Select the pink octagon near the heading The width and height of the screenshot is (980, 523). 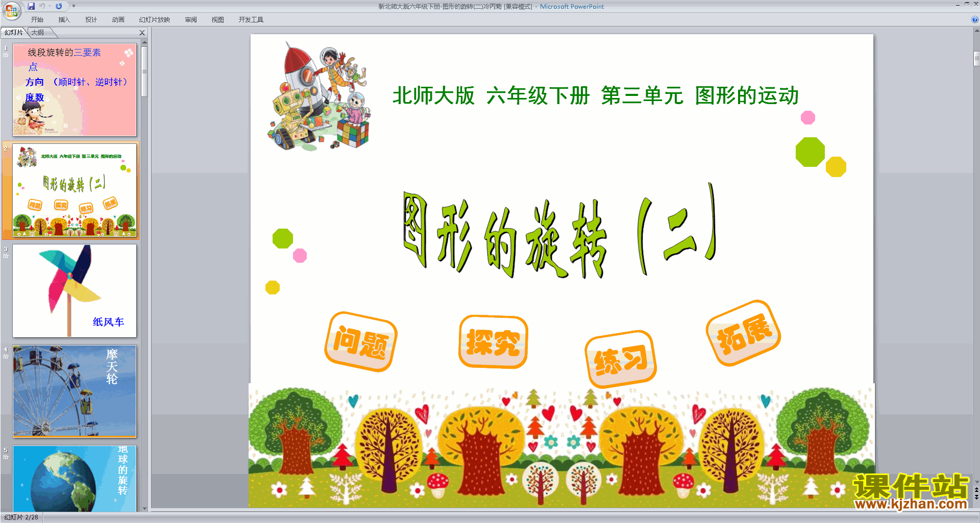(808, 118)
